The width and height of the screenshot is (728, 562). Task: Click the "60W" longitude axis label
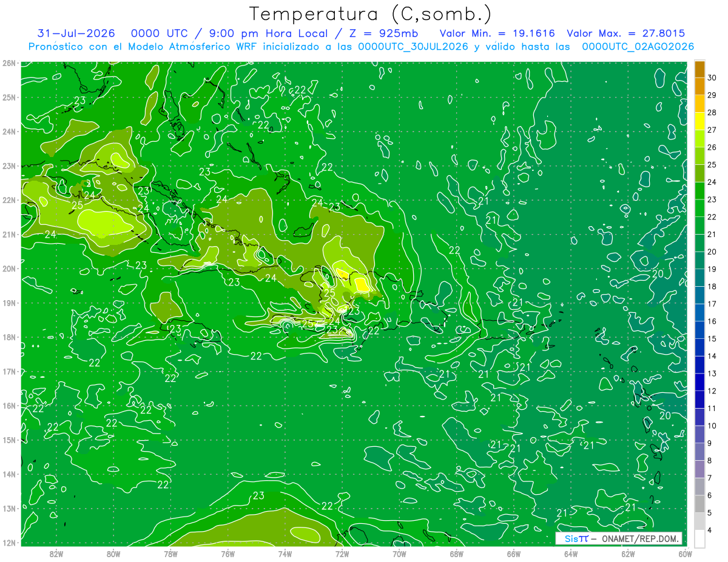coord(685,554)
